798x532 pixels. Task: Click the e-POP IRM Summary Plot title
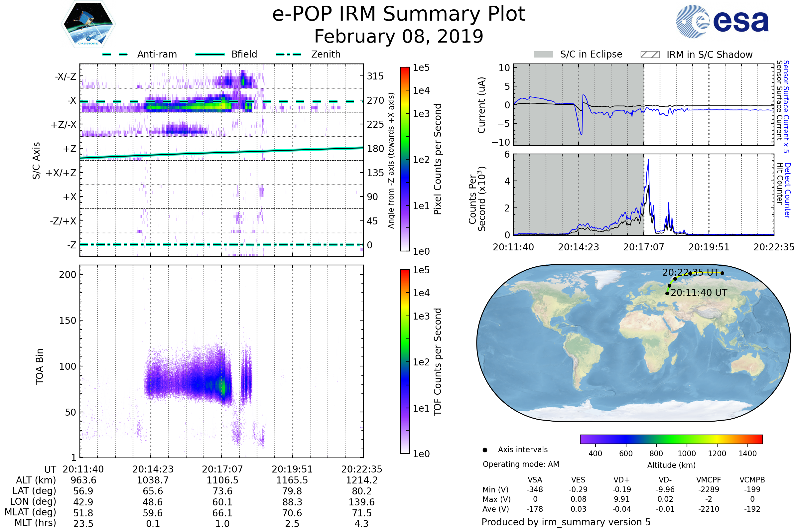399,14
